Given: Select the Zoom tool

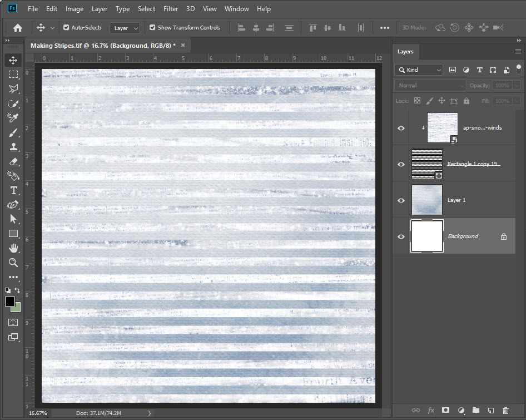Looking at the screenshot, I should click(x=13, y=263).
